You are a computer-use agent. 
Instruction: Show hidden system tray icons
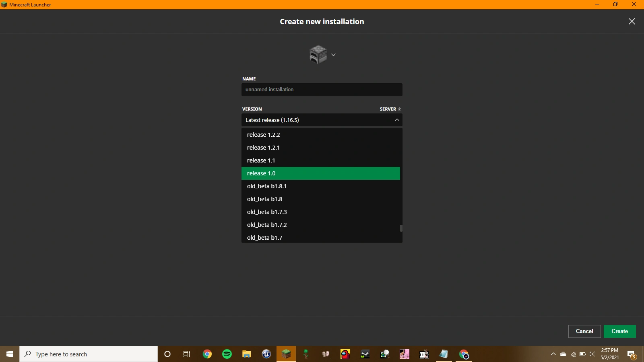click(x=553, y=354)
